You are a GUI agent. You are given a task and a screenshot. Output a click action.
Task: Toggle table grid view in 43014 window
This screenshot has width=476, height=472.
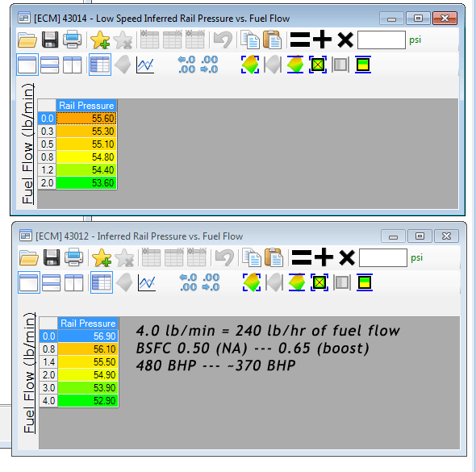pyautogui.click(x=100, y=65)
